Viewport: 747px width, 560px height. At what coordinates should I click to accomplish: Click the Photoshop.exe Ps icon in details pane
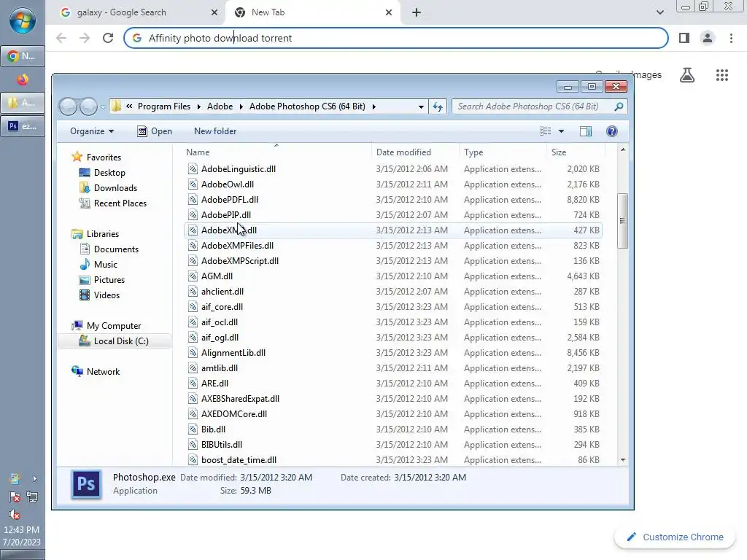86,484
